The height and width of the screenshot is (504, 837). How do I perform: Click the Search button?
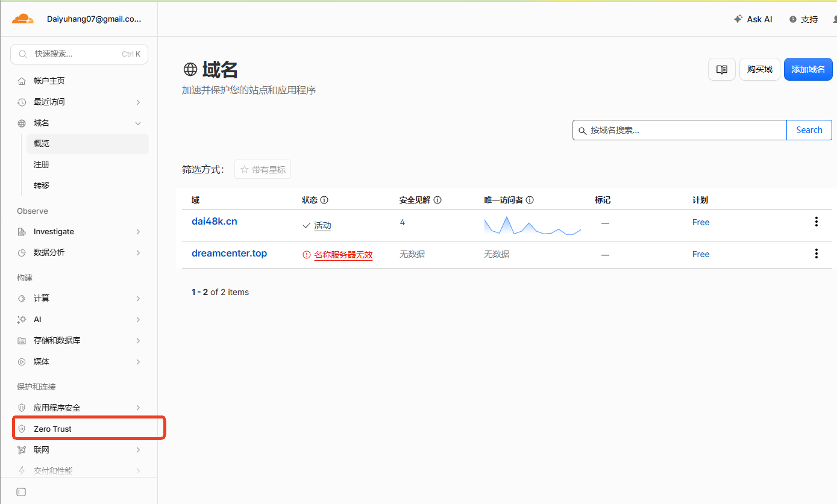(x=809, y=130)
